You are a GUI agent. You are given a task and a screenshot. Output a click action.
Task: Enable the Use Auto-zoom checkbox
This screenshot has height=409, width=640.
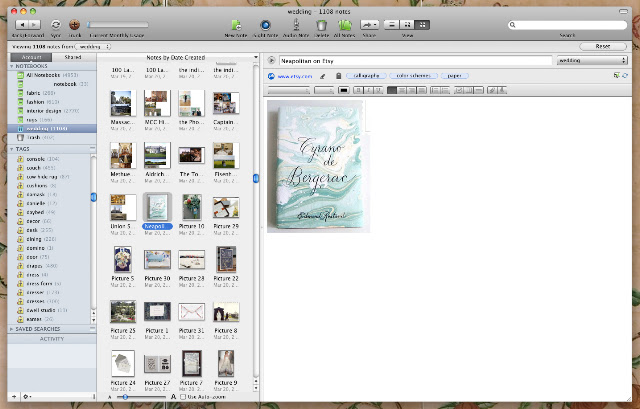click(x=183, y=397)
